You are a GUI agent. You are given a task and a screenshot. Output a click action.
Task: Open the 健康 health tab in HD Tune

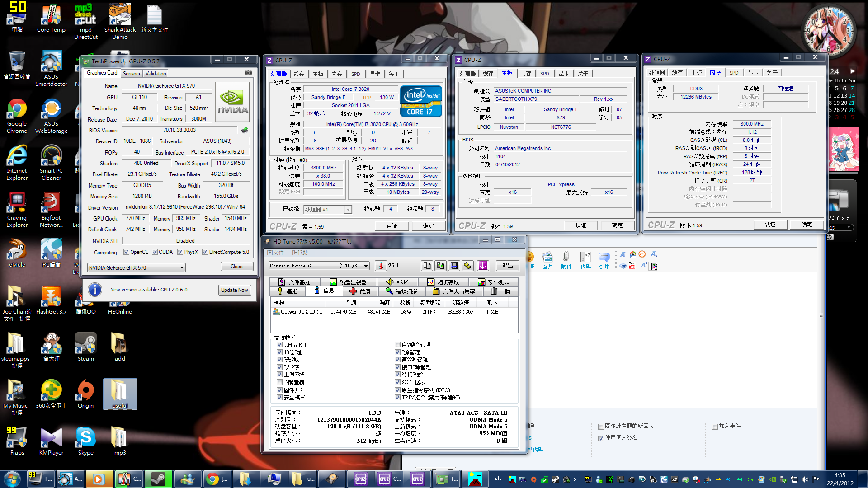[x=360, y=291]
